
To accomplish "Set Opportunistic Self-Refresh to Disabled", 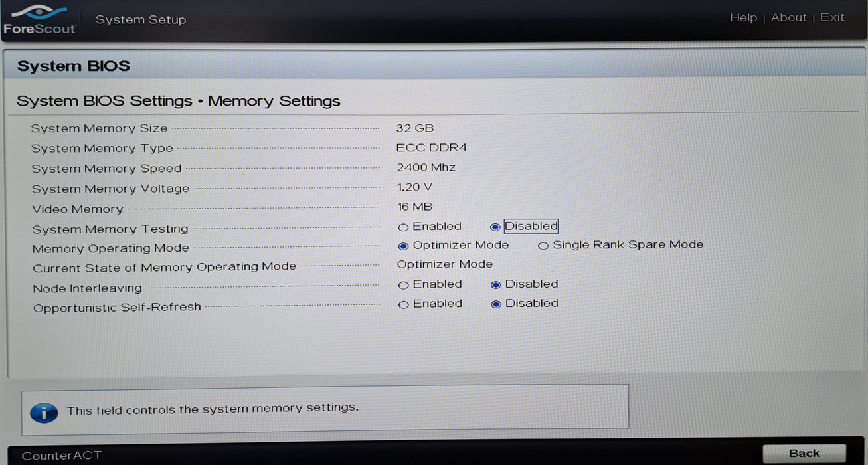I will [x=495, y=304].
